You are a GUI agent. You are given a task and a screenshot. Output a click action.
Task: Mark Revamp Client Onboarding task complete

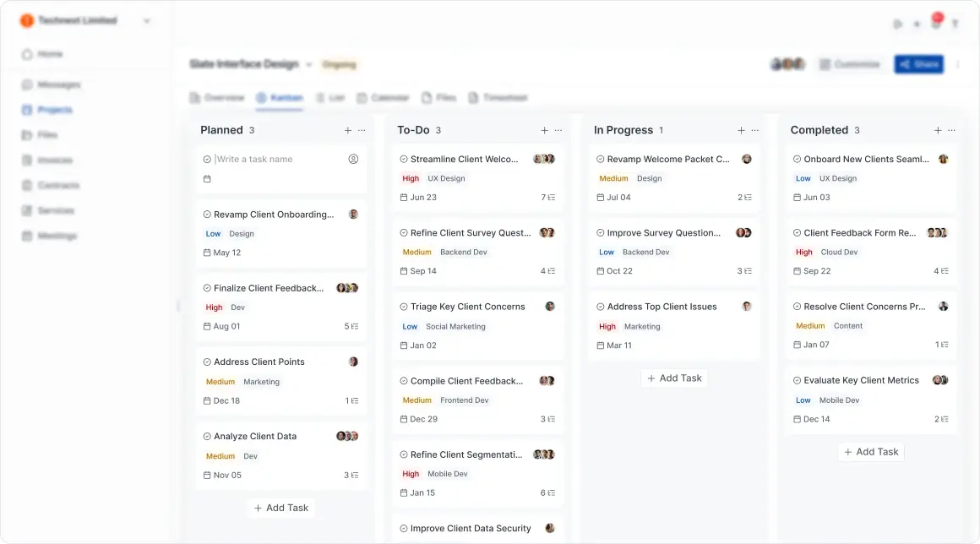pos(207,215)
